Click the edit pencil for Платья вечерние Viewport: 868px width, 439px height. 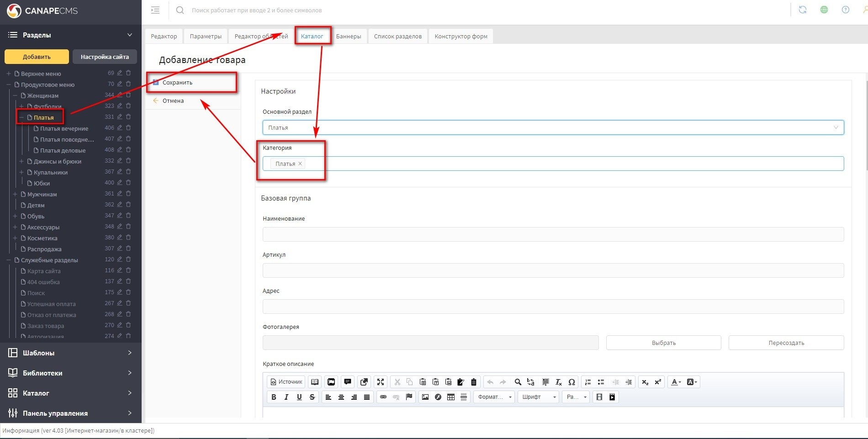[x=119, y=128]
